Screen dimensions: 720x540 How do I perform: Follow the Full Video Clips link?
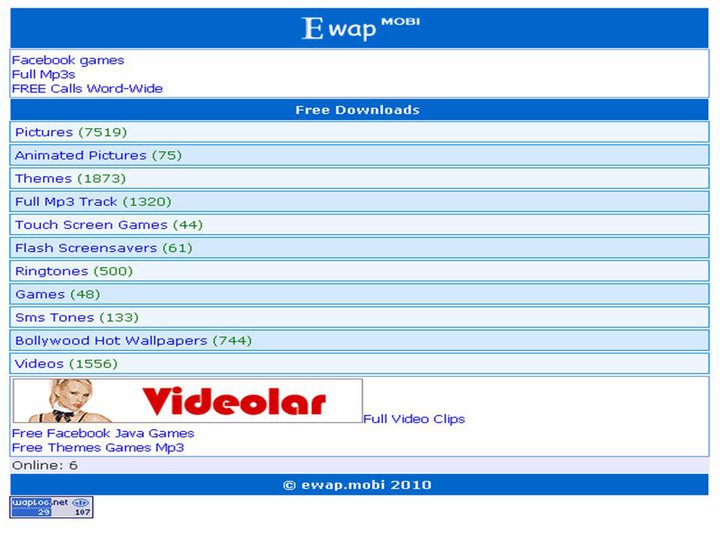tap(414, 419)
